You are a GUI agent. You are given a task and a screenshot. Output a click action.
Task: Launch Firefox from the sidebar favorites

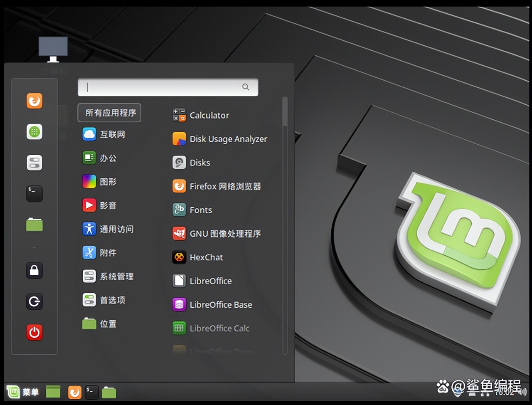pyautogui.click(x=34, y=101)
